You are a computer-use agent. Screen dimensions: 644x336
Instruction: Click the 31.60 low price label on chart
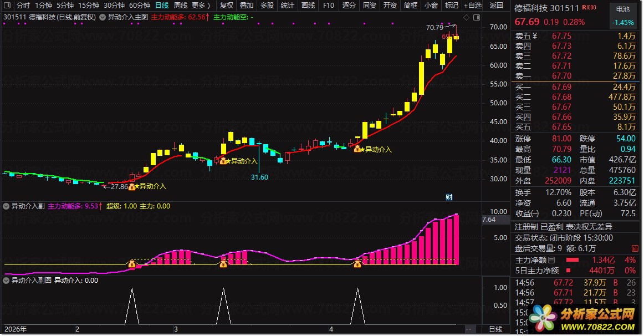coord(259,177)
